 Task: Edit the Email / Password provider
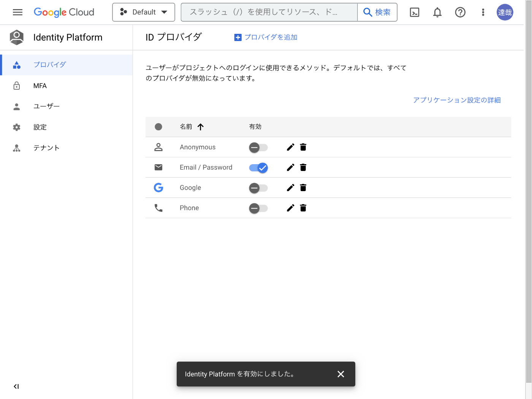tap(290, 167)
